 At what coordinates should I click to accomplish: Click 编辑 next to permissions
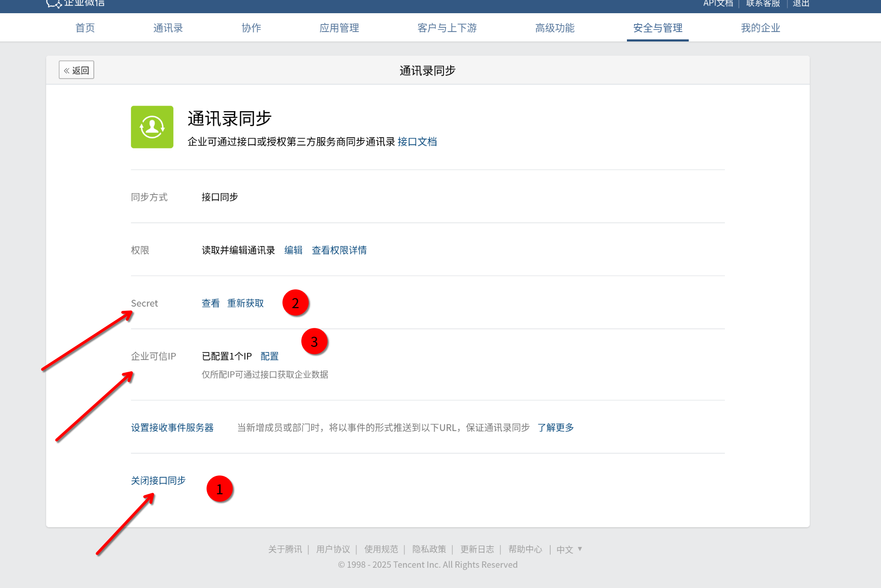tap(293, 250)
